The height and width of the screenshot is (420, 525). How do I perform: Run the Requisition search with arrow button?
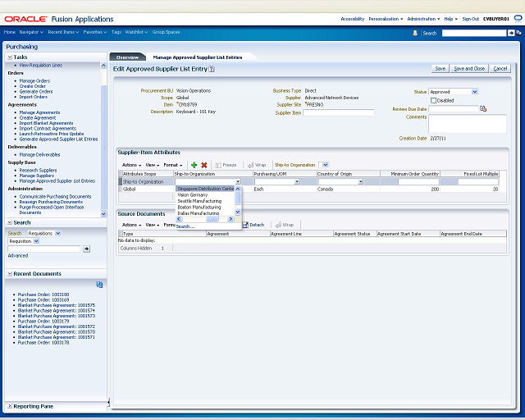[x=86, y=249]
